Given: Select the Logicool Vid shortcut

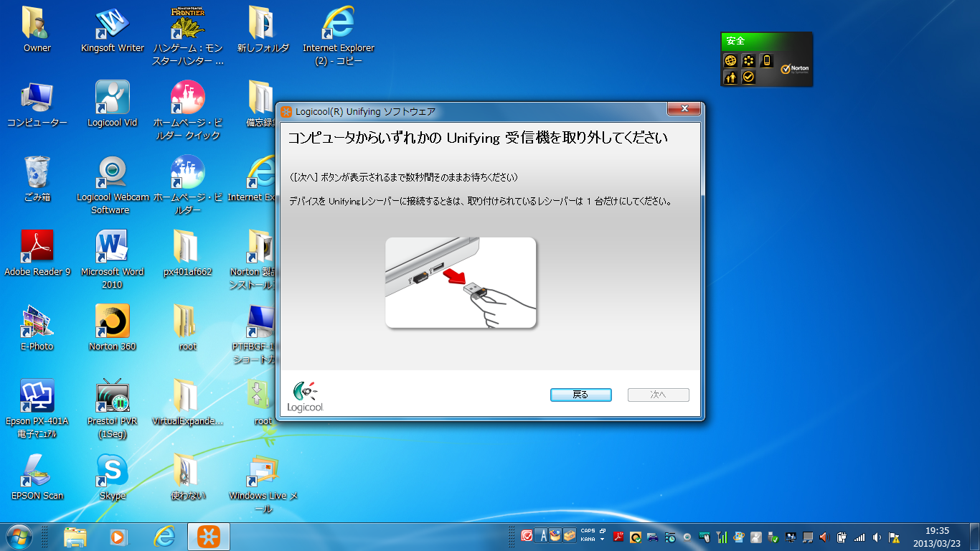Looking at the screenshot, I should pyautogui.click(x=113, y=105).
